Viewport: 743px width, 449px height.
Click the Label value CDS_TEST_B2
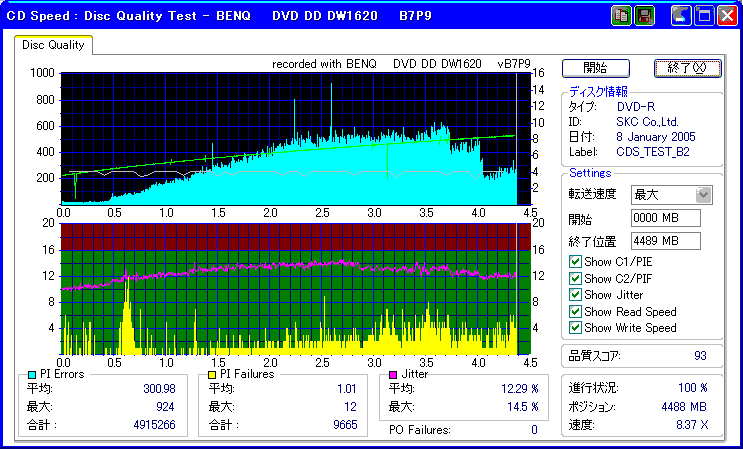click(652, 153)
